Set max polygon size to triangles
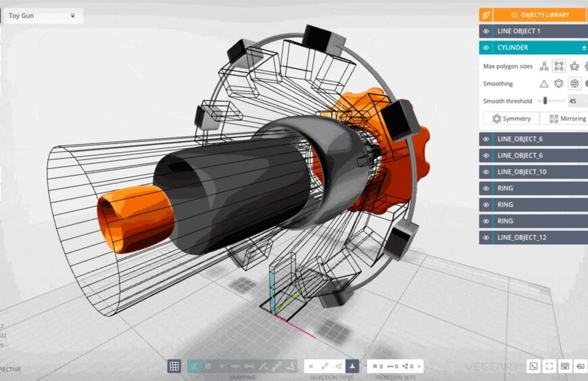The image size is (588, 381). tap(544, 66)
